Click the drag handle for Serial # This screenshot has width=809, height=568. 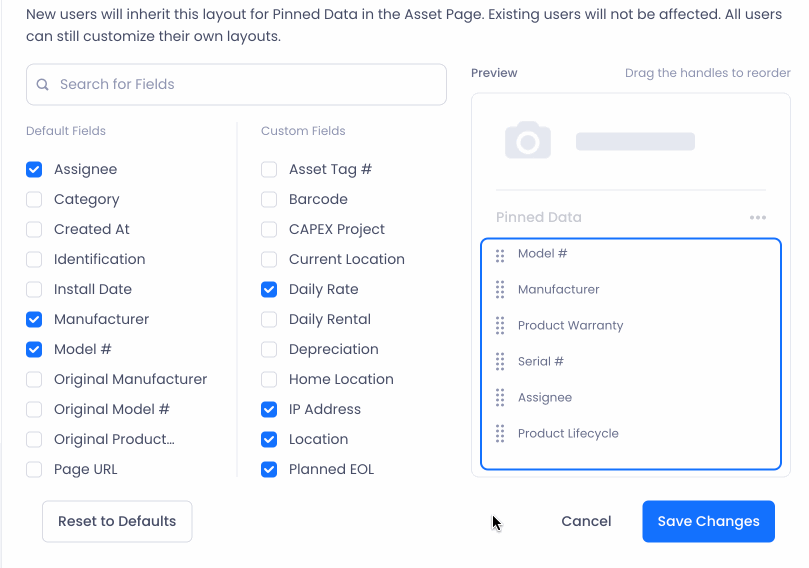(x=499, y=362)
